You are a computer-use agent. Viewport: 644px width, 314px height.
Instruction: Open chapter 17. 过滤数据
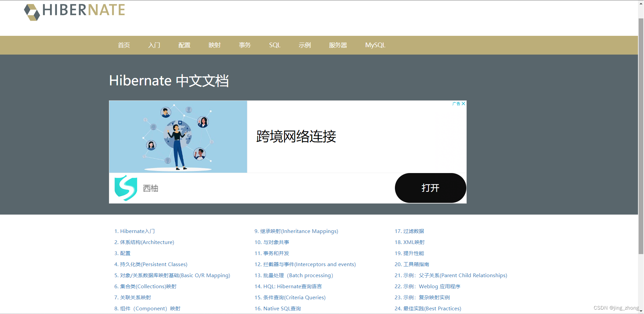point(409,231)
